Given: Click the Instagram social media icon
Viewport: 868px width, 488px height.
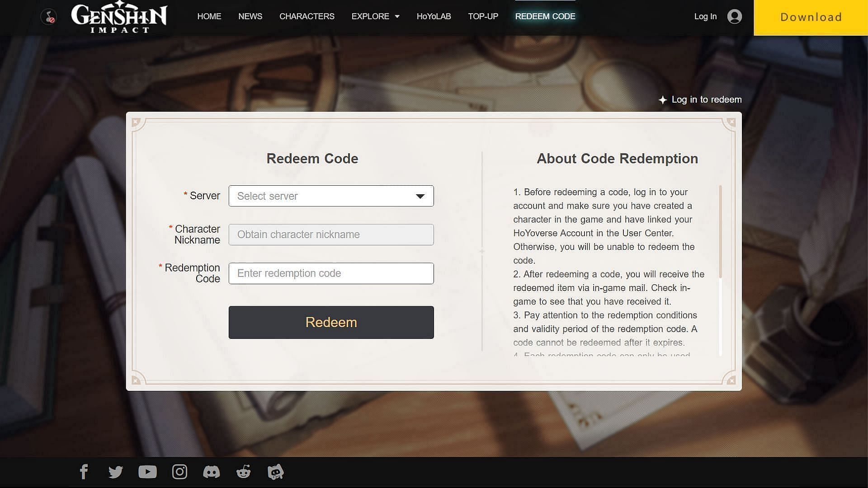Looking at the screenshot, I should [x=179, y=471].
